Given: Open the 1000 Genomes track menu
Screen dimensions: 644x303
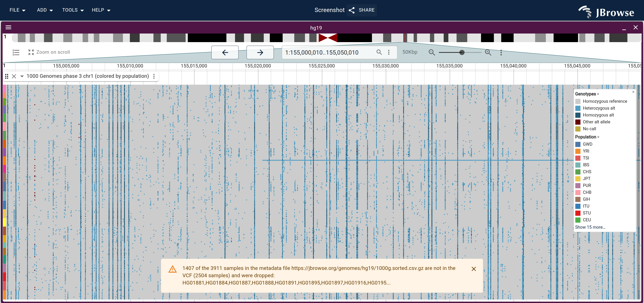Looking at the screenshot, I should point(154,76).
